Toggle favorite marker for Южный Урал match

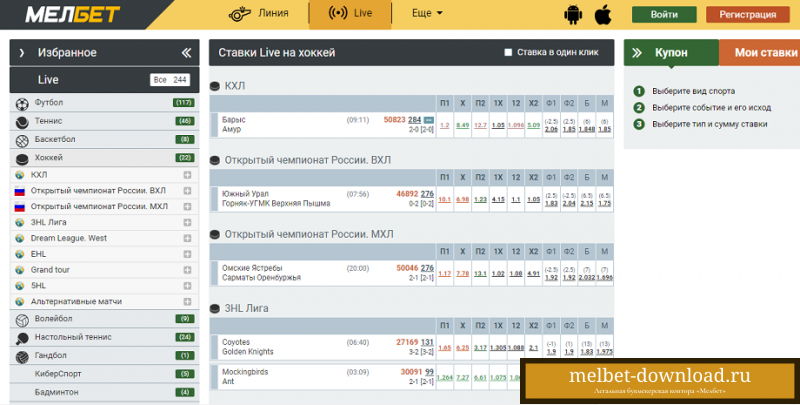pos(215,199)
